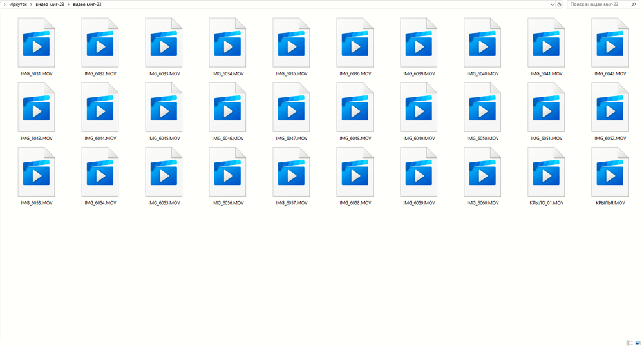The height and width of the screenshot is (346, 644).
Task: Go to Иркутск folder in breadcrumb
Action: point(17,5)
